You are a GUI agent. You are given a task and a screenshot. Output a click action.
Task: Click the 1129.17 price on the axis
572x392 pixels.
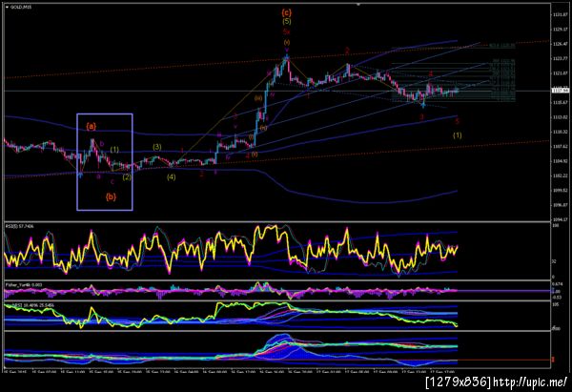point(560,30)
